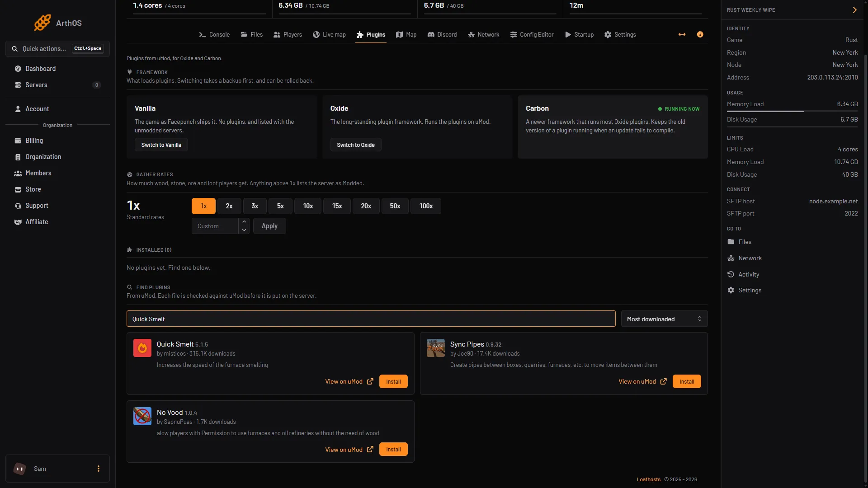Expand the Rust Weekly Wipe panel chevron

(854, 10)
